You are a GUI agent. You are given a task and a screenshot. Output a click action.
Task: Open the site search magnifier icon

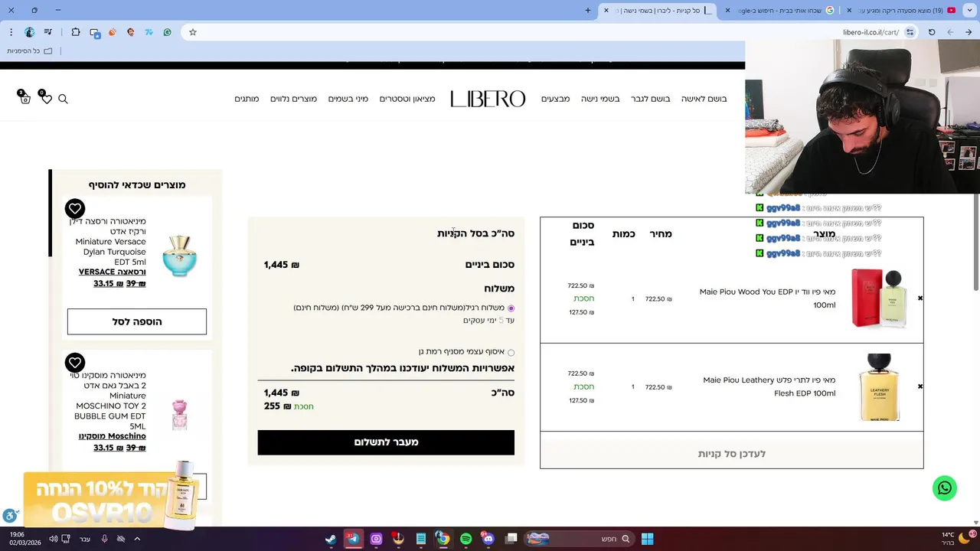pyautogui.click(x=64, y=99)
